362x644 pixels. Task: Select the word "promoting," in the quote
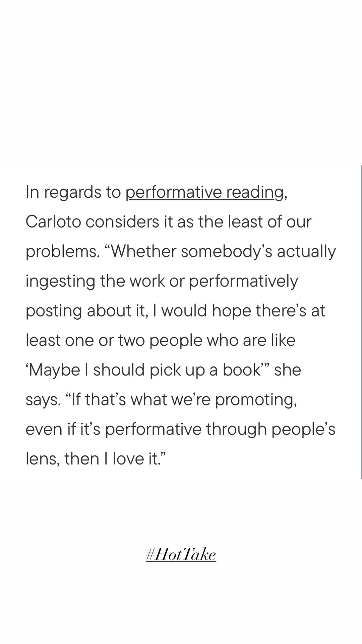(x=256, y=400)
